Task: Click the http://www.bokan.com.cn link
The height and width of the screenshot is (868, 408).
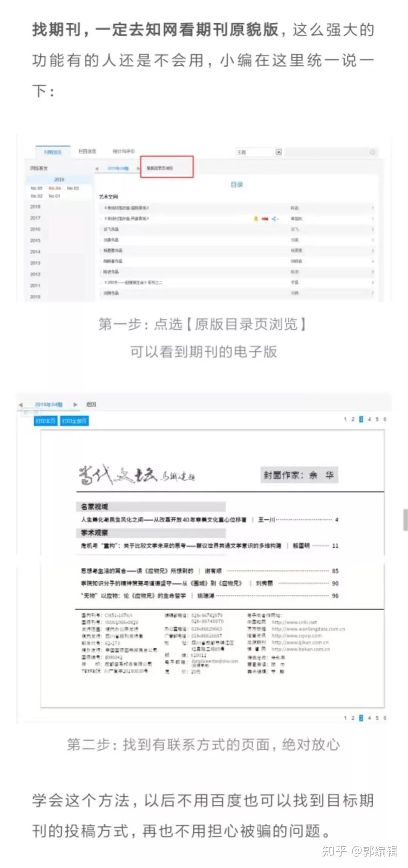Action: [301, 649]
